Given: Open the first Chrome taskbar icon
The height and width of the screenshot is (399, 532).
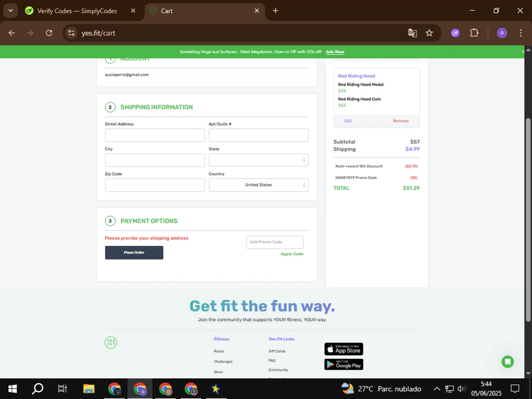Looking at the screenshot, I should click(x=115, y=389).
